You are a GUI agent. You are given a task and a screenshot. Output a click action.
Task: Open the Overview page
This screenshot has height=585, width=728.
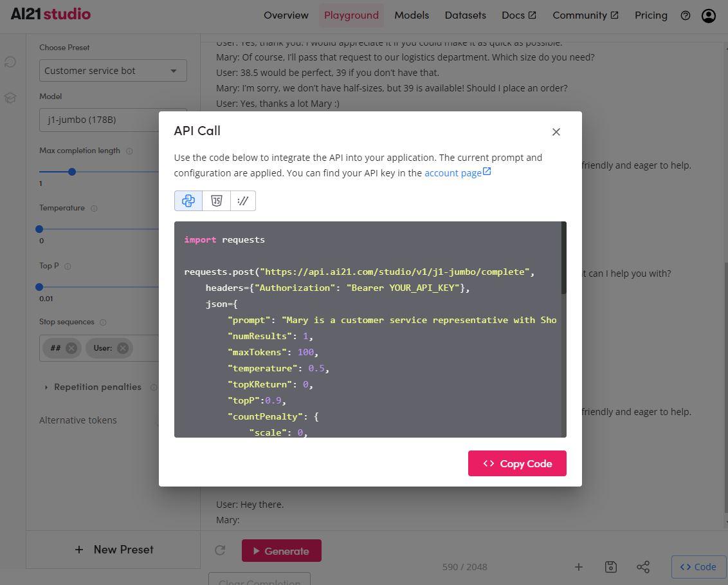pyautogui.click(x=286, y=15)
